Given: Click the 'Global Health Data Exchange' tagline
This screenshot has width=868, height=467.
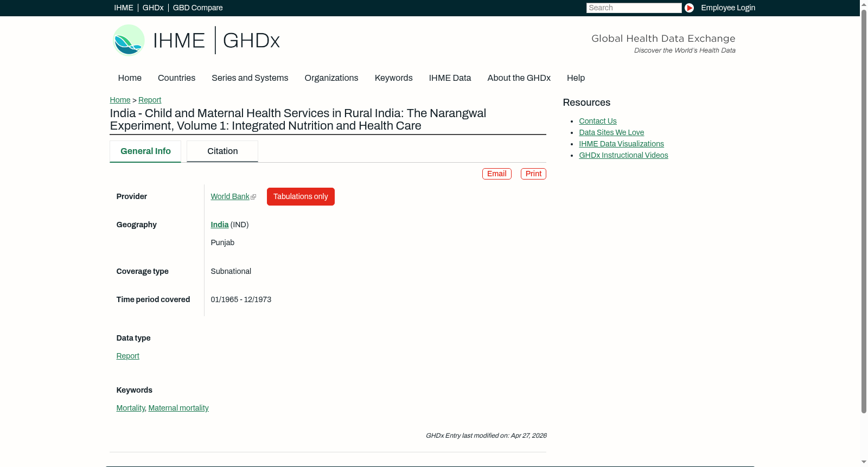Looking at the screenshot, I should [x=663, y=39].
